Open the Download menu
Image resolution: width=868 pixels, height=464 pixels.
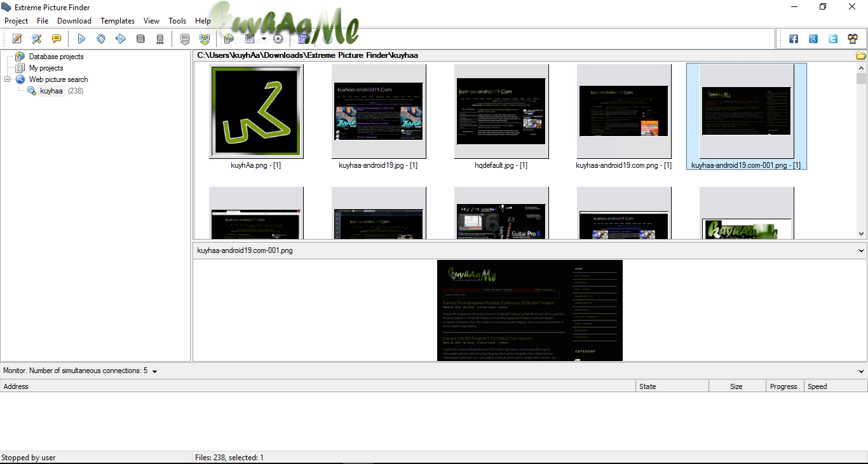[x=74, y=21]
